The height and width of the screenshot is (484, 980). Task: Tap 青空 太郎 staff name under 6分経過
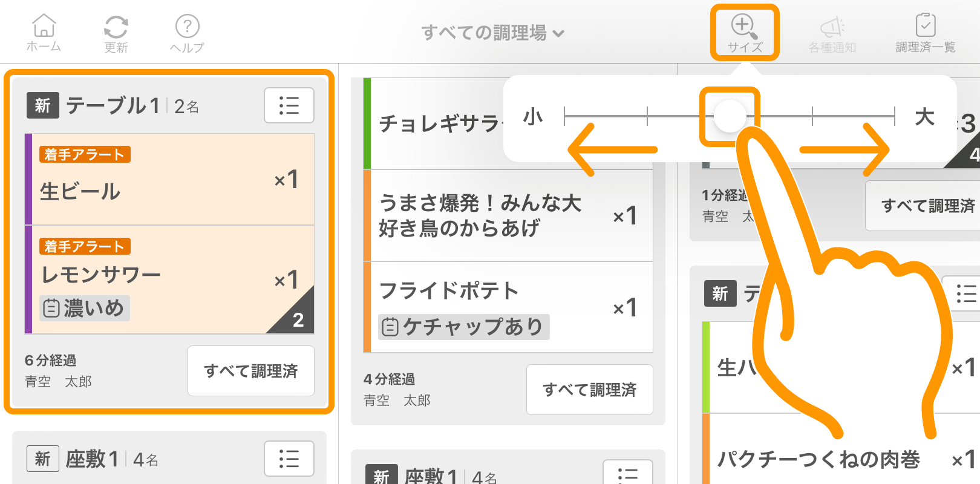click(x=58, y=382)
